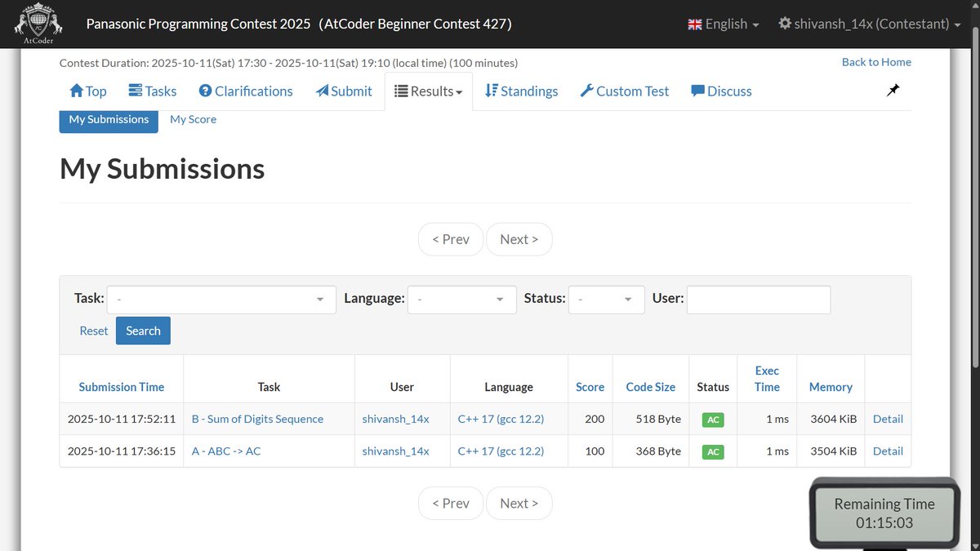Open Detail for B - Sum of Digits Sequence
The image size is (980, 551).
point(888,419)
